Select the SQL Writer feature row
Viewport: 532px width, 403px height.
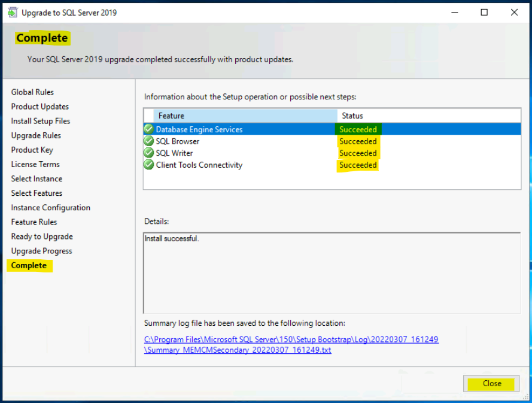pos(332,153)
